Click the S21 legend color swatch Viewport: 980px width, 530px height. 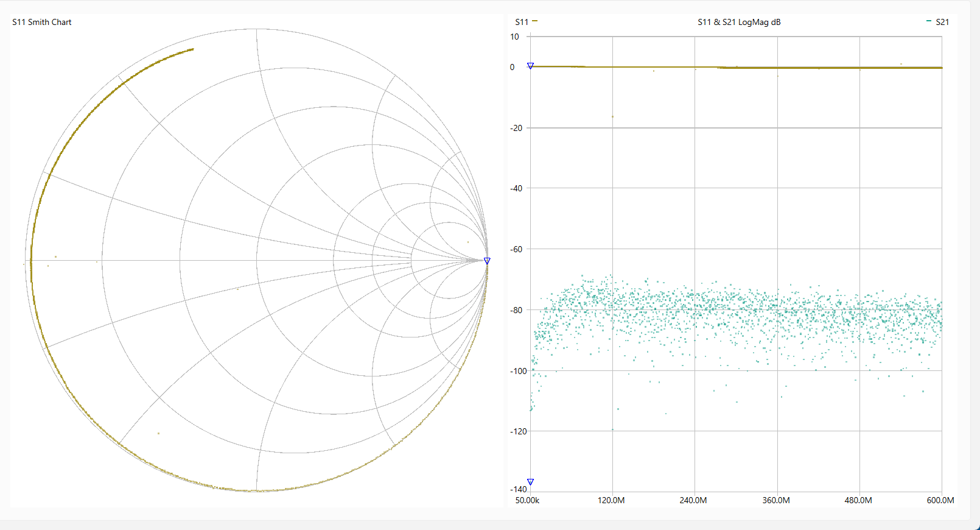point(928,21)
